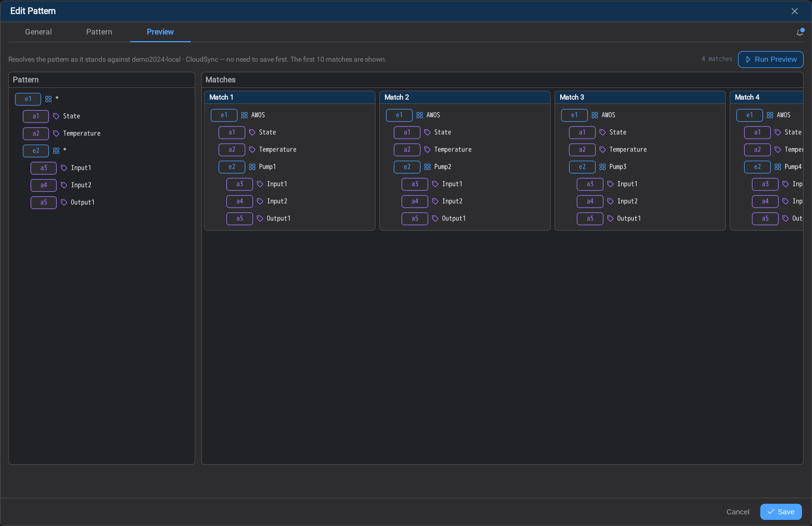Click the a3 badge in Match 1
Screen dimensions: 812x526
point(240,184)
